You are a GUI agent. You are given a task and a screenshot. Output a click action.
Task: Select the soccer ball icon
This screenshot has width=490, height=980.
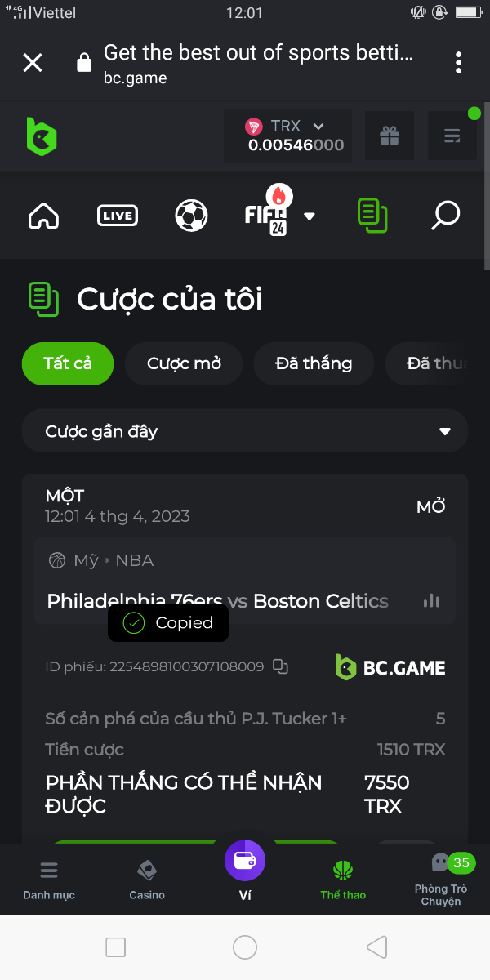[191, 216]
